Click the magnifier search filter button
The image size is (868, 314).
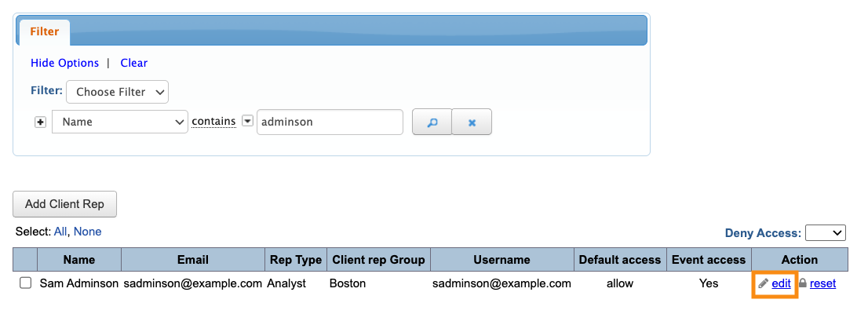click(432, 122)
